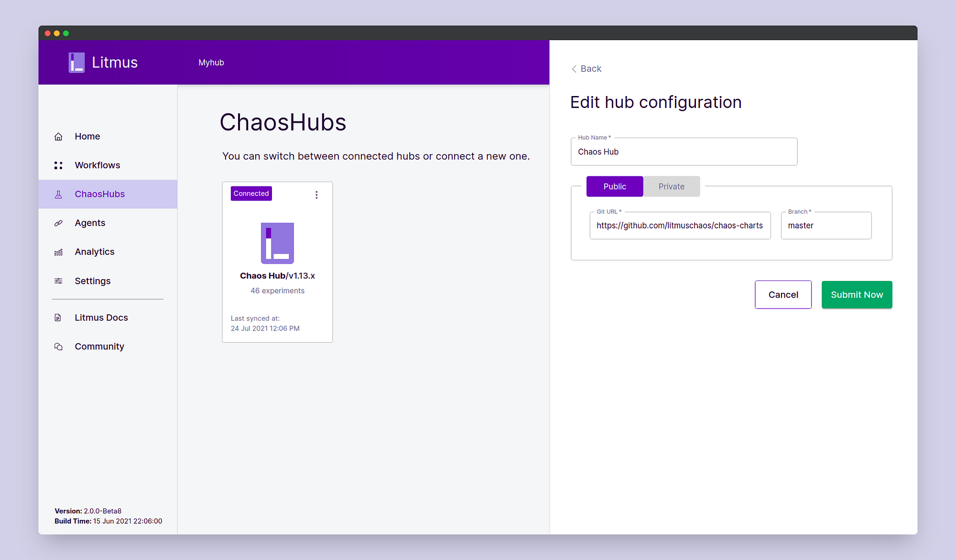Screen dimensions: 956x560
Task: Click the Litmus brand name in the header
Action: [115, 63]
